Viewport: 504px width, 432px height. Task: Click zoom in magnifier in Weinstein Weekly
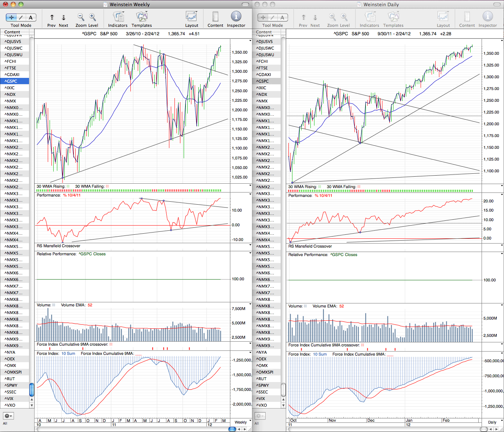click(x=93, y=17)
